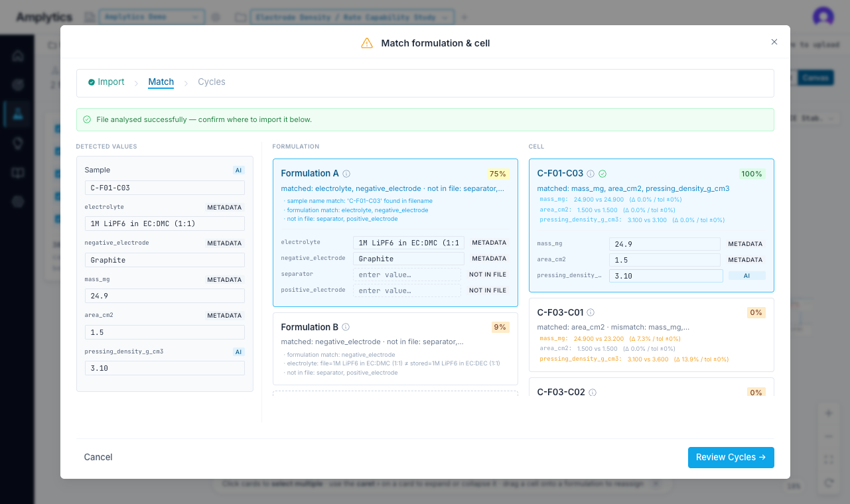Switch to the Cycles step

pyautogui.click(x=212, y=82)
